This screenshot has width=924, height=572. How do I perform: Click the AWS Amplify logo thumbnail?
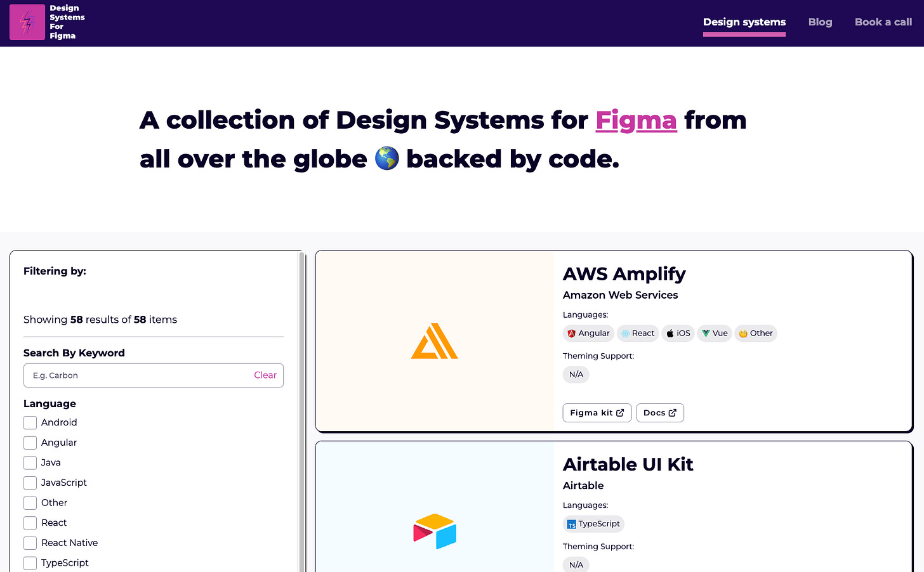click(x=435, y=341)
